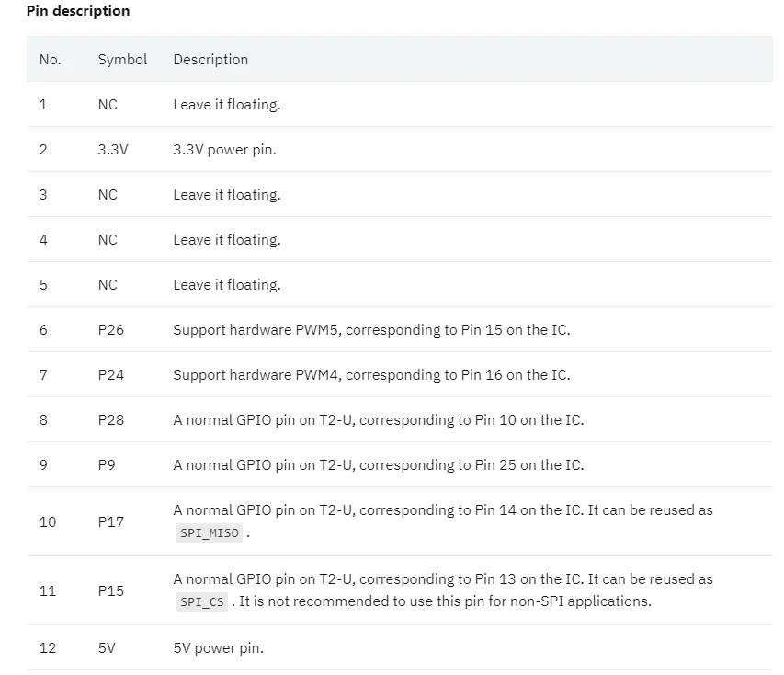Click the P24 symbol cell
The width and height of the screenshot is (784, 675).
tap(111, 375)
